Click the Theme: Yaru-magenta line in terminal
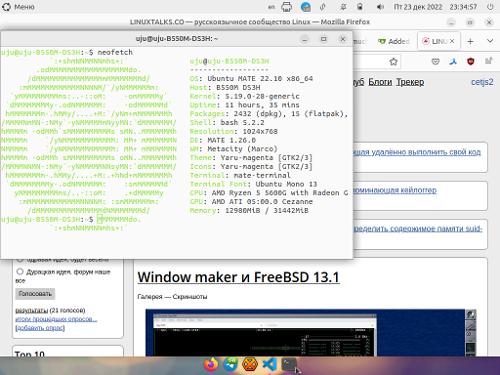This screenshot has width=500, height=375. coord(251,158)
